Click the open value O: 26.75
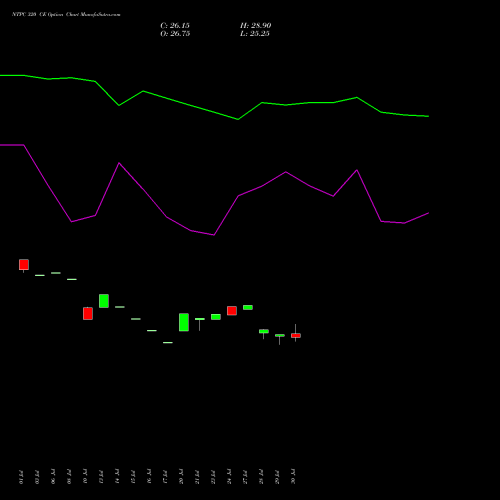Viewport: 500px width, 500px height. click(175, 34)
